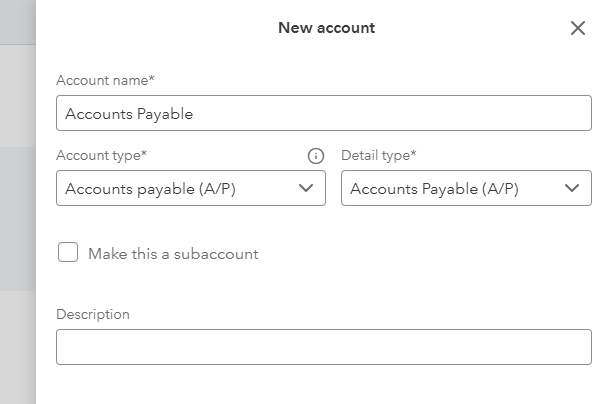The width and height of the screenshot is (602, 404).
Task: Click the Detail type chevron arrow
Action: (572, 188)
